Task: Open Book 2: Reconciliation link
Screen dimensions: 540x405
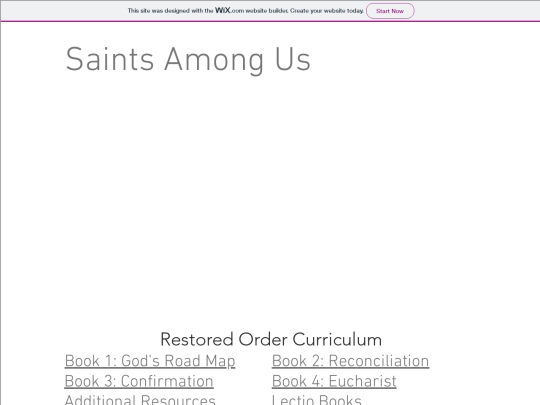Action: (350, 361)
